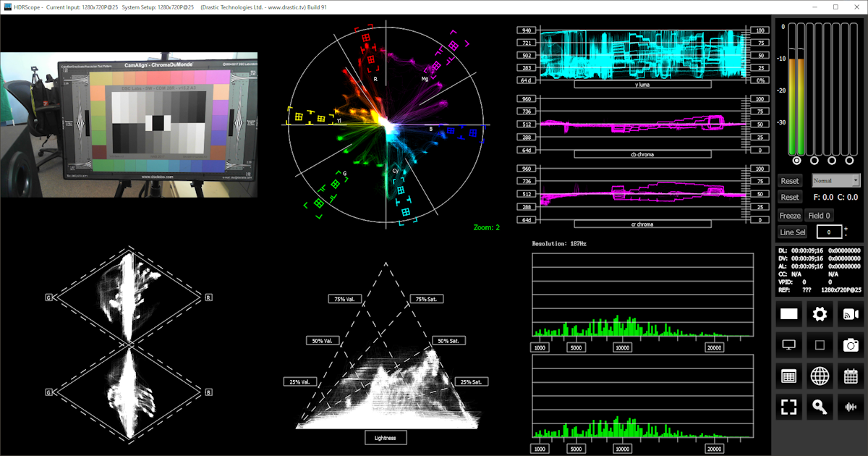Click the audio waveform icon
This screenshot has height=456, width=868.
click(x=851, y=408)
